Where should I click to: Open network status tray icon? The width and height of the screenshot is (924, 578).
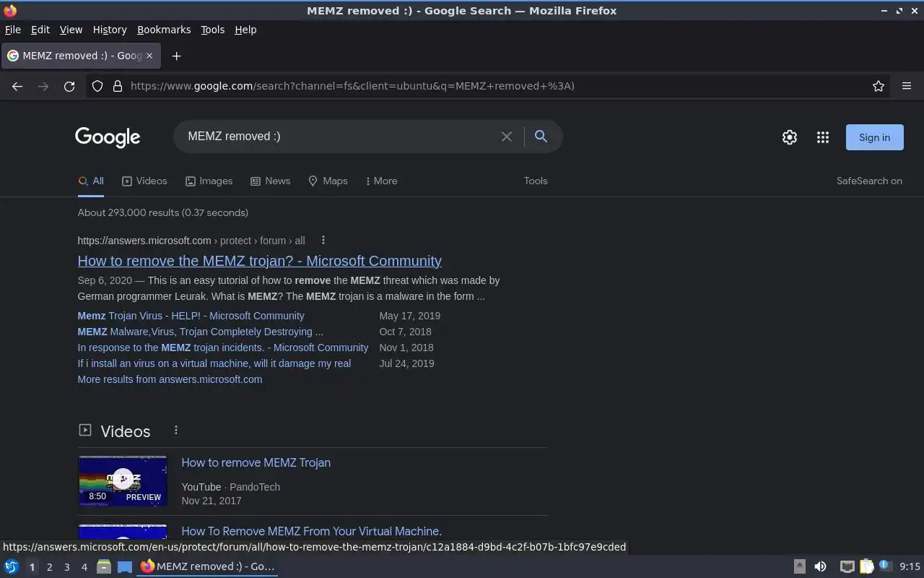pyautogui.click(x=847, y=566)
